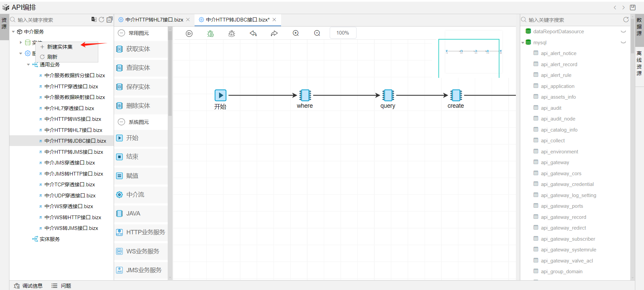Image resolution: width=644 pixels, height=290 pixels.
Task: Open the 调试信息 panel at bottom
Action: 29,286
